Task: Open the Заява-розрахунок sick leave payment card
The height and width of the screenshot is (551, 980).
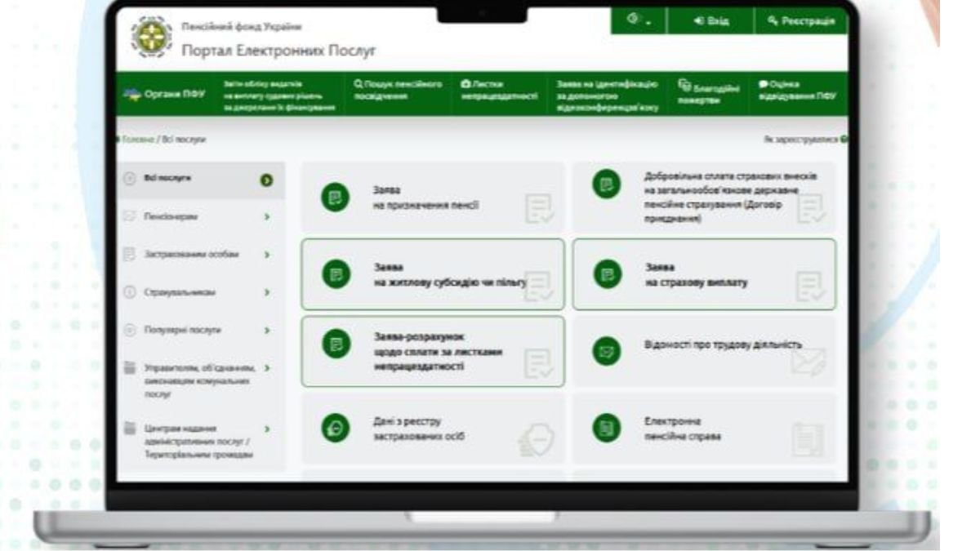Action: coord(433,351)
